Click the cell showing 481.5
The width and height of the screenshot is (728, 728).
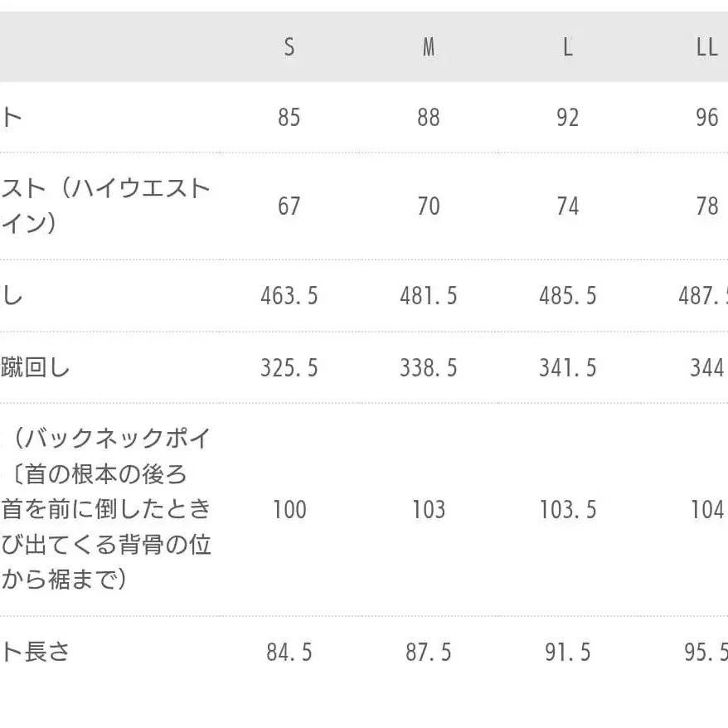point(429,296)
